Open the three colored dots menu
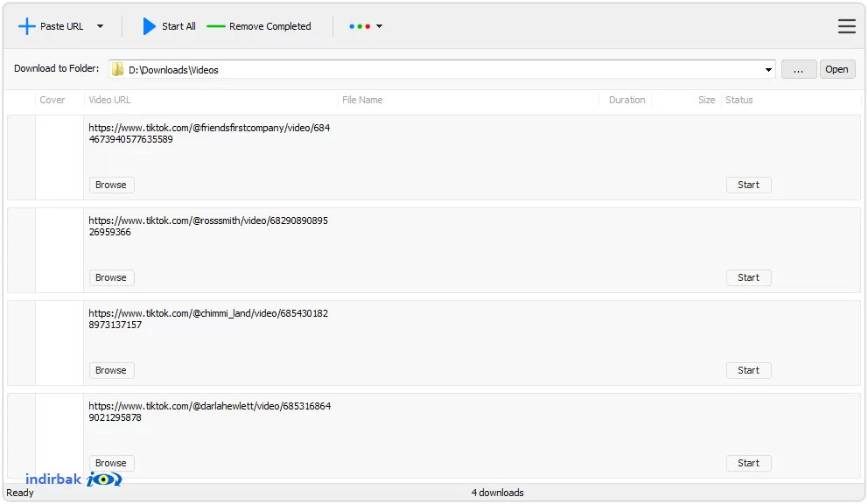Screen dimensions: 868x504 point(360,26)
